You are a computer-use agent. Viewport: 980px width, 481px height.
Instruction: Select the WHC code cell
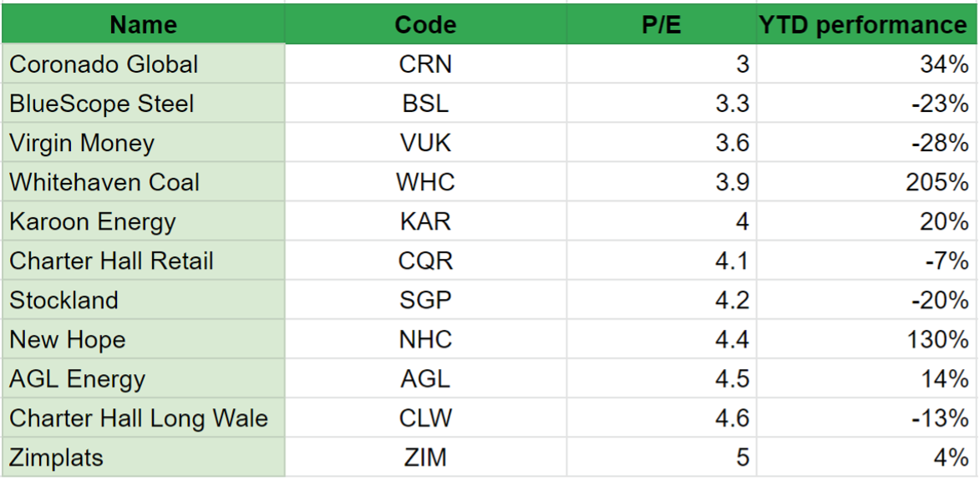coord(425,182)
